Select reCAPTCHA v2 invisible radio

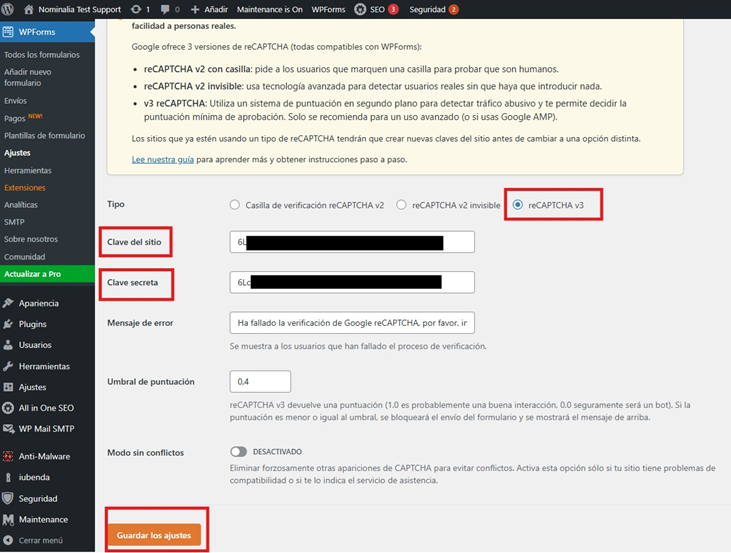(401, 205)
